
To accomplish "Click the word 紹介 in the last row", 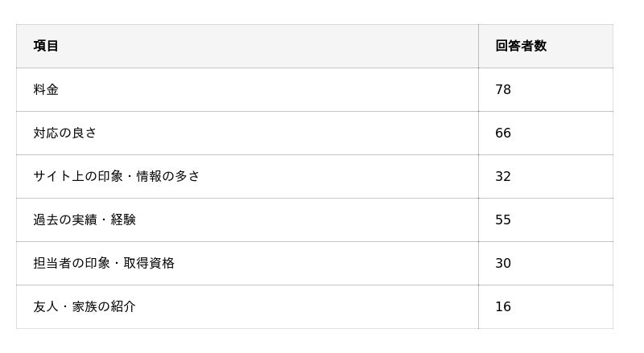I will (123, 306).
